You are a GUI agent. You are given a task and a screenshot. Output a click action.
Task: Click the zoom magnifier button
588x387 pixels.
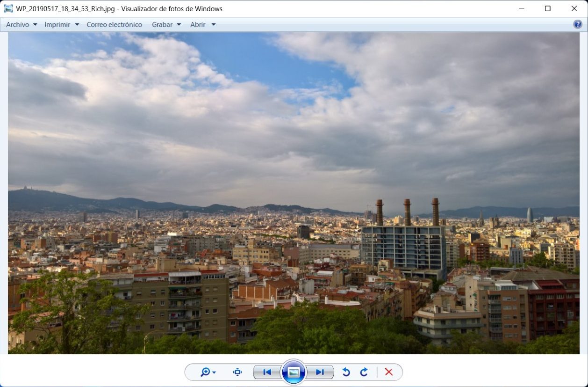[205, 372]
